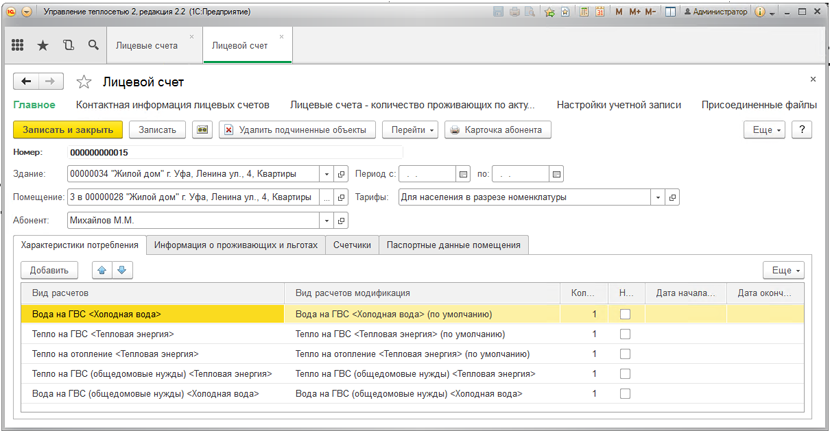Open Favorites star in the top panel

[x=43, y=46]
